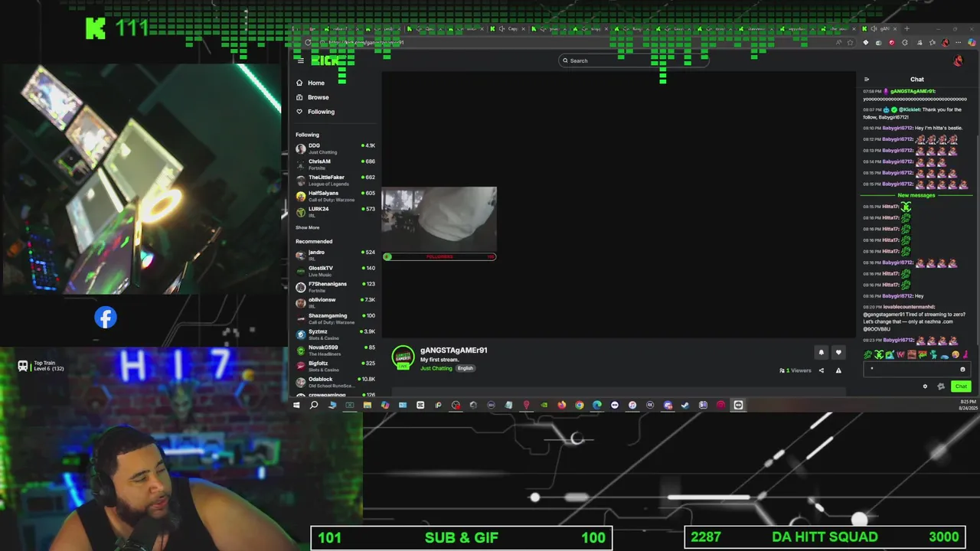The width and height of the screenshot is (980, 551).
Task: Open Windows taskbar search
Action: [314, 405]
